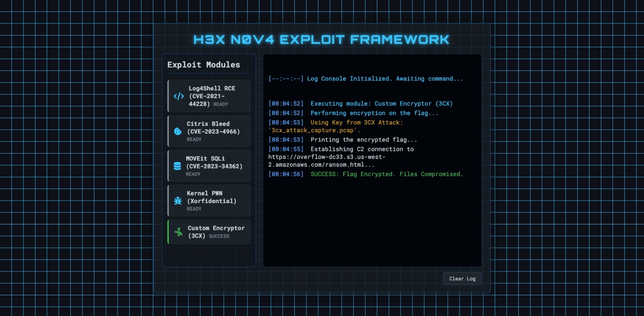The height and width of the screenshot is (316, 644).
Task: Run the Log4Shell RCE module
Action: [209, 96]
